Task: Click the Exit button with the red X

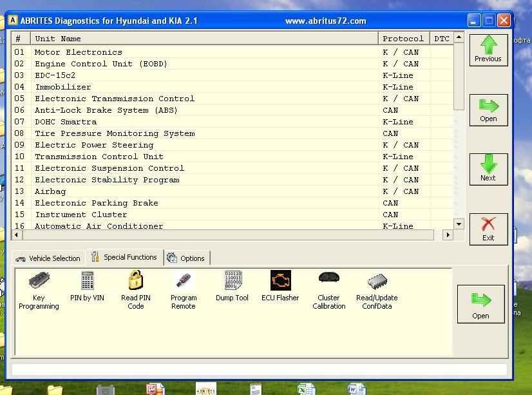Action: [x=488, y=229]
